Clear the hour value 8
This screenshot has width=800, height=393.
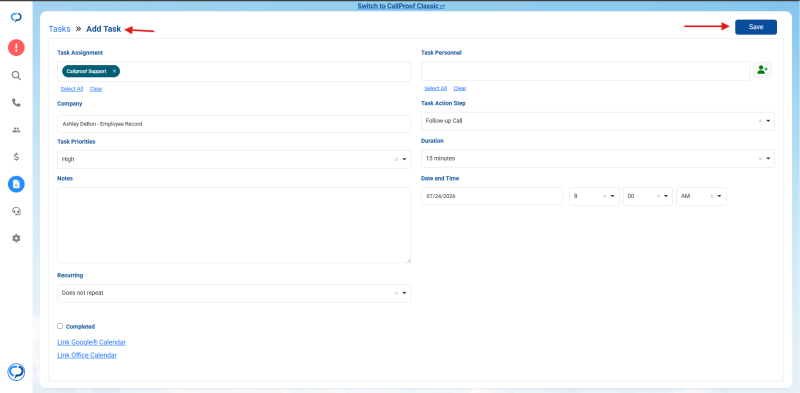click(605, 196)
